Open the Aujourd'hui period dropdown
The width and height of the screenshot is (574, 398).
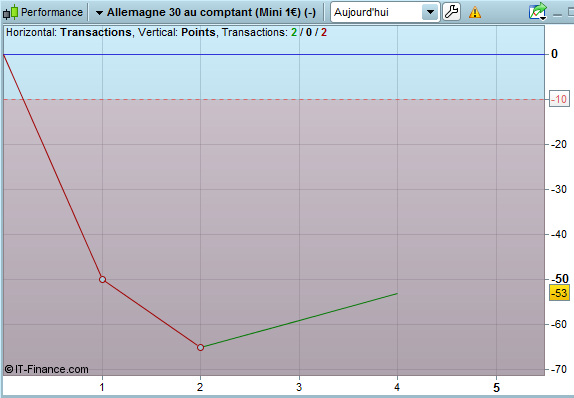pos(385,12)
